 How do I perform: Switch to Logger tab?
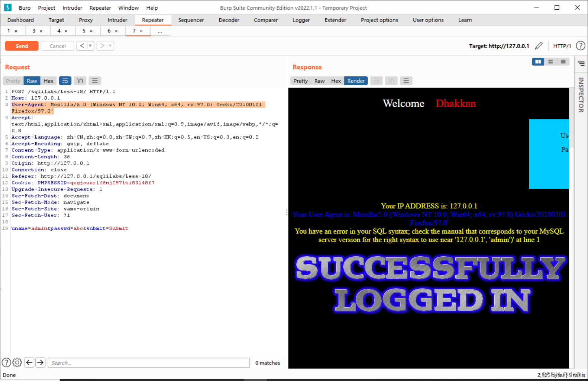click(301, 20)
